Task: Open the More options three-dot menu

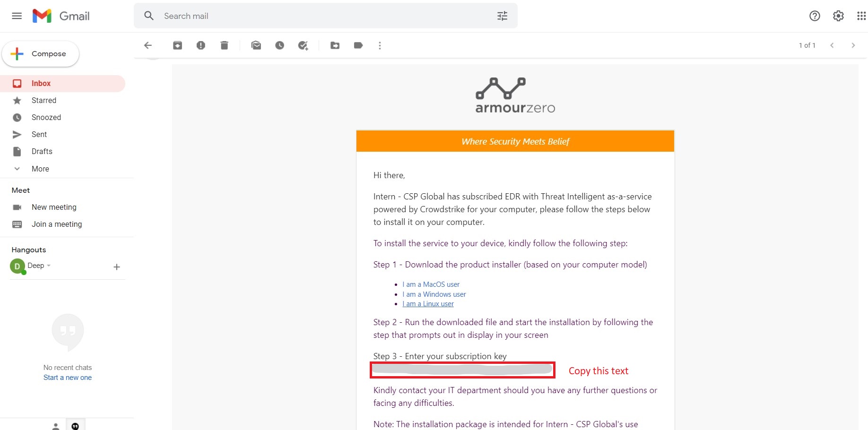Action: [x=380, y=45]
